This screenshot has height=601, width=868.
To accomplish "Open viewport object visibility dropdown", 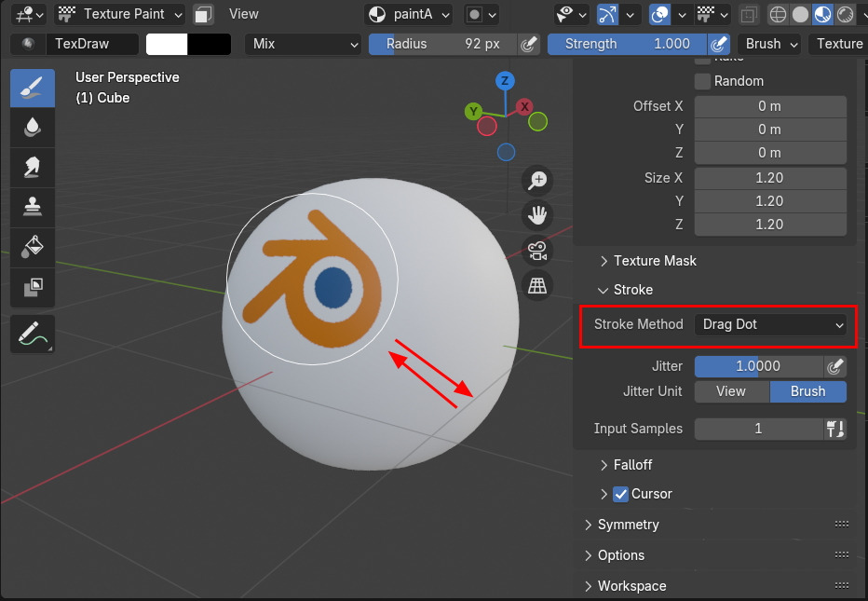I will [571, 14].
